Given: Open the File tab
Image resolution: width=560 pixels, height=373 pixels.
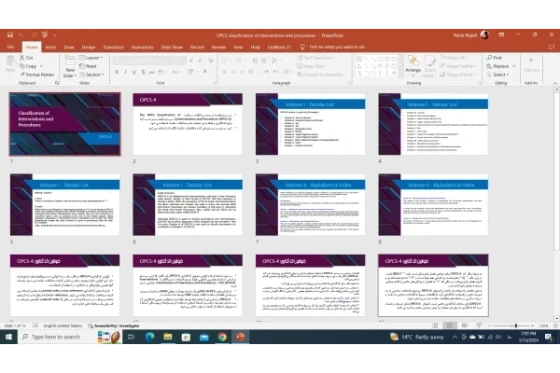Looking at the screenshot, I should tap(10, 47).
